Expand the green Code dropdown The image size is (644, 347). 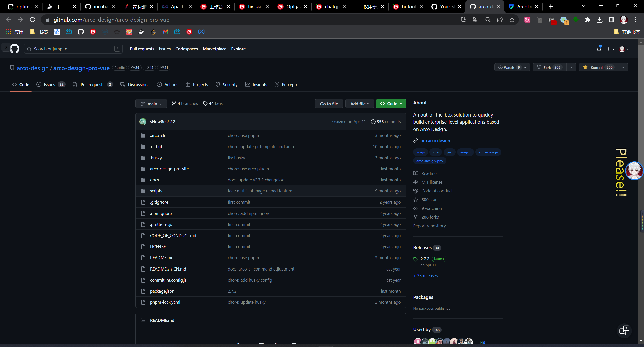tap(391, 104)
